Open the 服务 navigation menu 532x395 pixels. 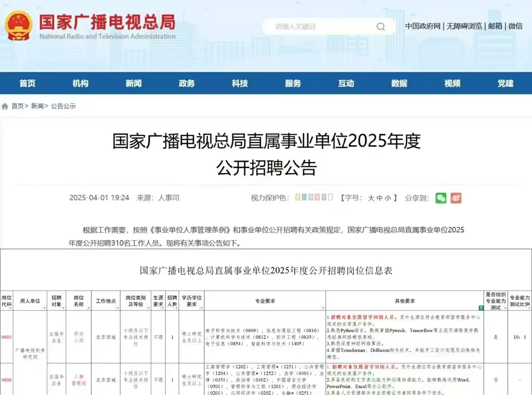click(293, 83)
